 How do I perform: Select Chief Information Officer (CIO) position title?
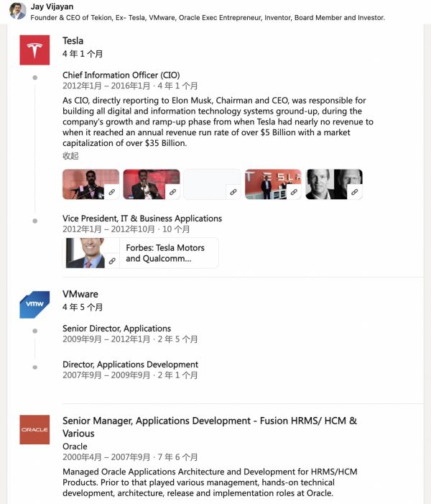pos(121,75)
